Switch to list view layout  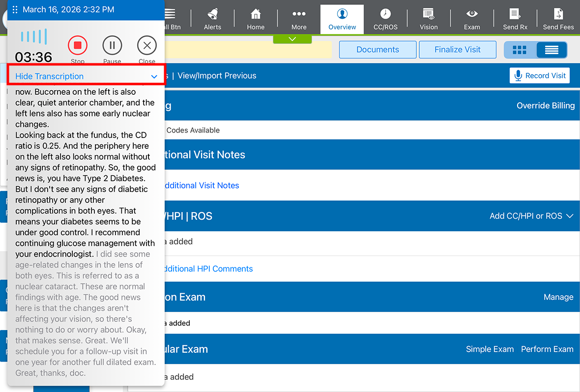(x=551, y=50)
